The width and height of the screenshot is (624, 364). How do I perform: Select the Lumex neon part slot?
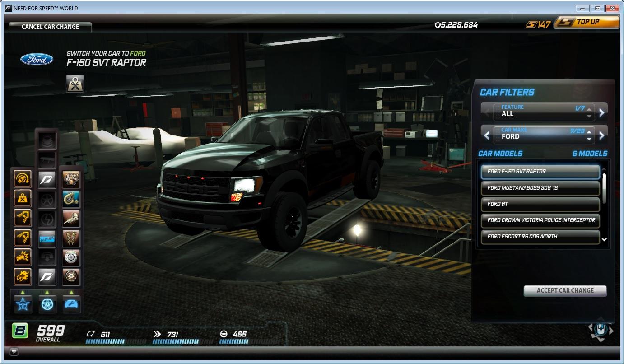click(x=47, y=238)
